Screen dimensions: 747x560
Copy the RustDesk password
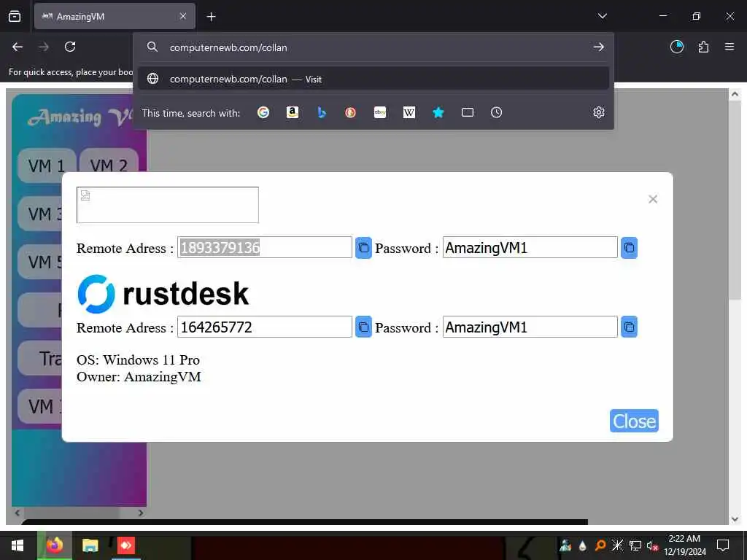[629, 327]
